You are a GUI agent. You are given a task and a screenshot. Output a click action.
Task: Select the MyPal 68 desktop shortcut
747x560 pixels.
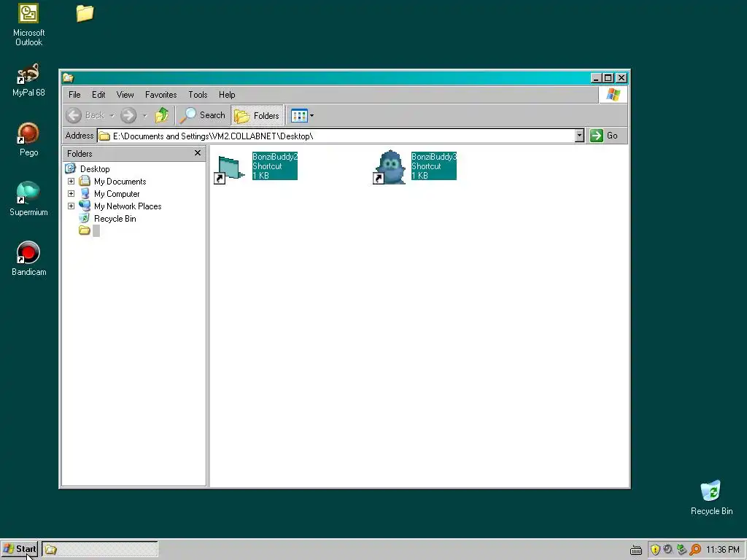pyautogui.click(x=28, y=80)
